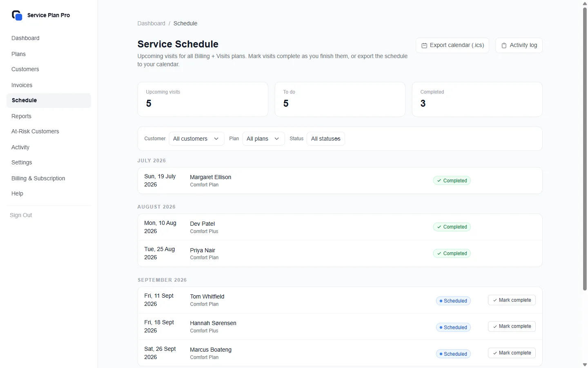
Task: Click the calendar icon in Export calendar button
Action: [424, 45]
